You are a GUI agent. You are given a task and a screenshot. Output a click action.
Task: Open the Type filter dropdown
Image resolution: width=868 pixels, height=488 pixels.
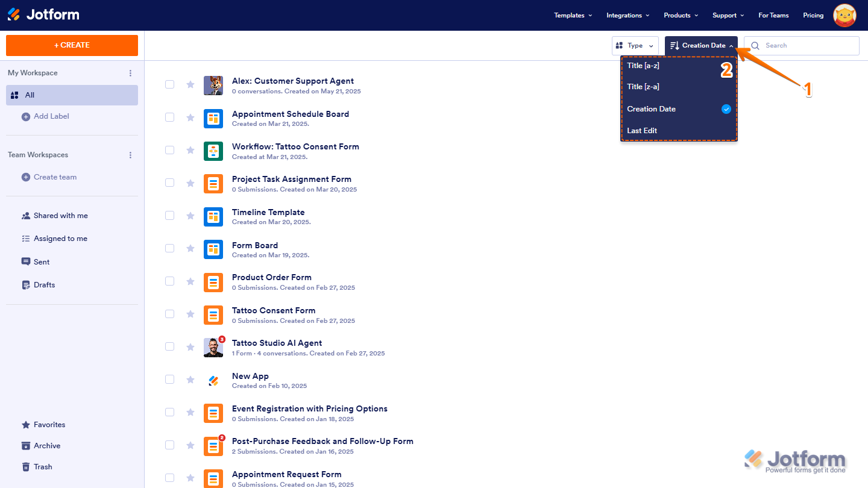tap(635, 46)
